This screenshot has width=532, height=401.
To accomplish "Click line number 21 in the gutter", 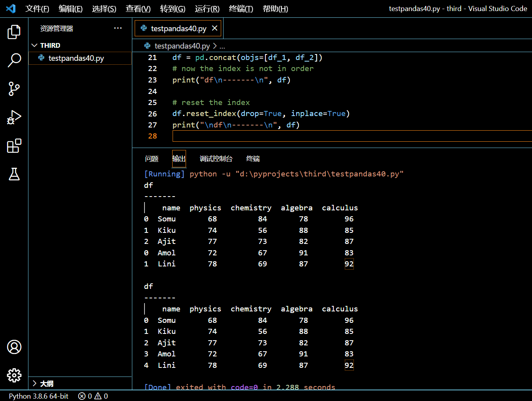I will tap(152, 58).
